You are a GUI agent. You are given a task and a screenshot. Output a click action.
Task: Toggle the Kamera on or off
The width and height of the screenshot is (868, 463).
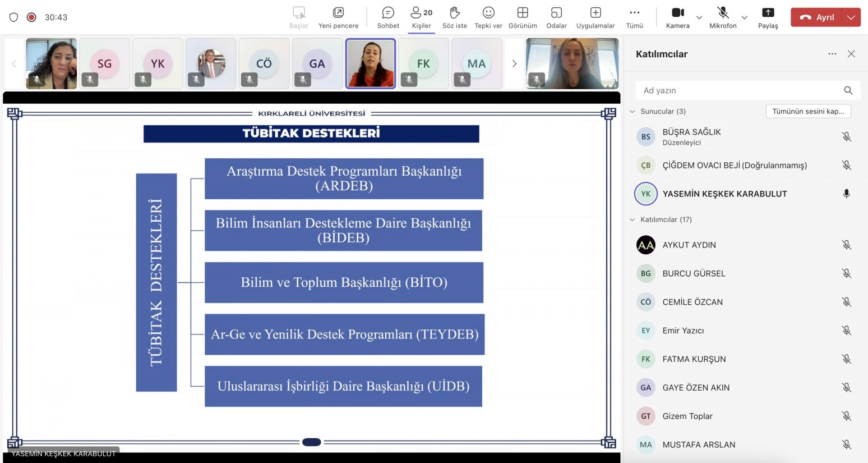pyautogui.click(x=677, y=17)
